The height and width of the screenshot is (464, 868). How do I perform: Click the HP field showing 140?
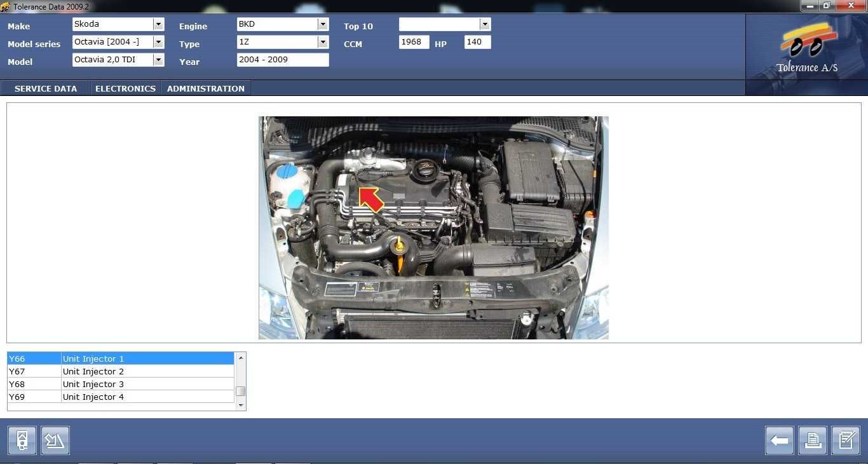tap(477, 42)
